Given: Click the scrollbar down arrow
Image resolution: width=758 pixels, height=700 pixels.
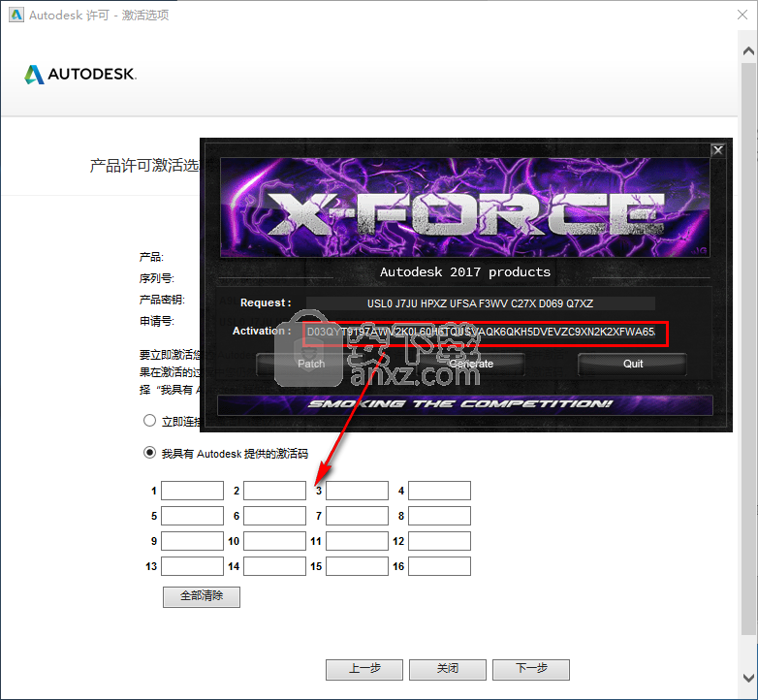Looking at the screenshot, I should click(748, 678).
